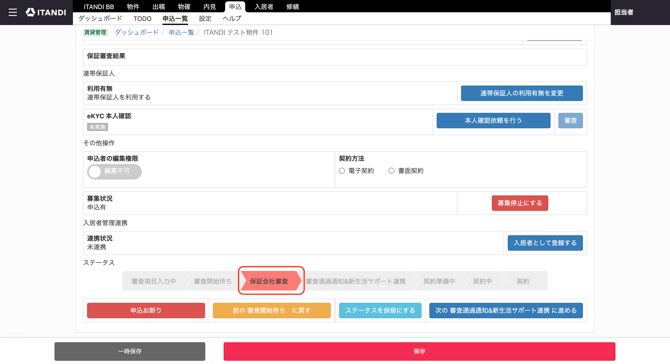Click the 申込お断り button
This screenshot has width=670, height=364.
(x=146, y=311)
